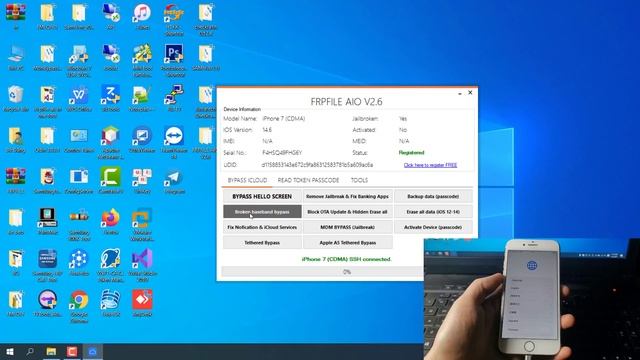Viewport: 640px width, 360px height.
Task: Select the UDID value text
Action: (317, 164)
